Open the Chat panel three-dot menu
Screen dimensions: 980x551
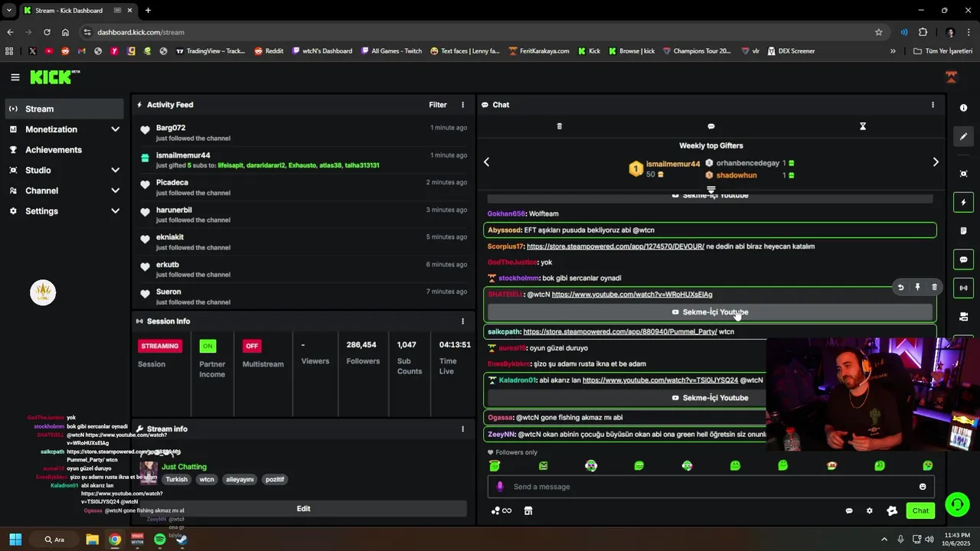tap(933, 105)
